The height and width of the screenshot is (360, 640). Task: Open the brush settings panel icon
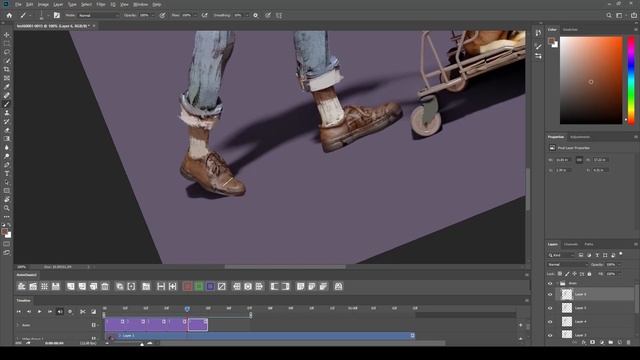(57, 16)
